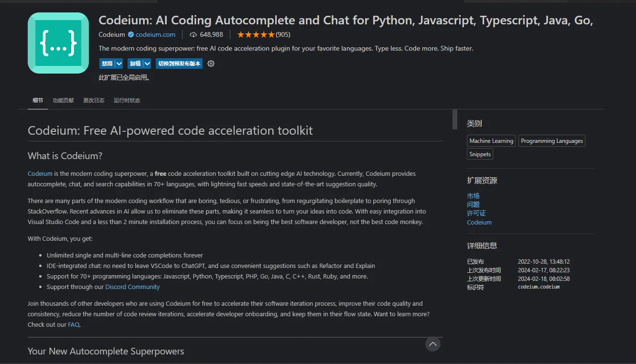This screenshot has width=636, height=364.
Task: Click the 类别 section heading
Action: (x=474, y=124)
